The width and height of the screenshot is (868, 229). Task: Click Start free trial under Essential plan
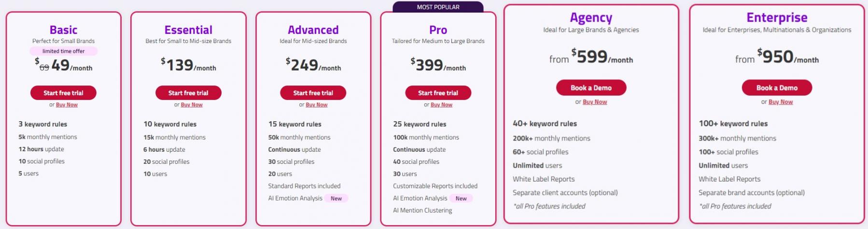[188, 93]
